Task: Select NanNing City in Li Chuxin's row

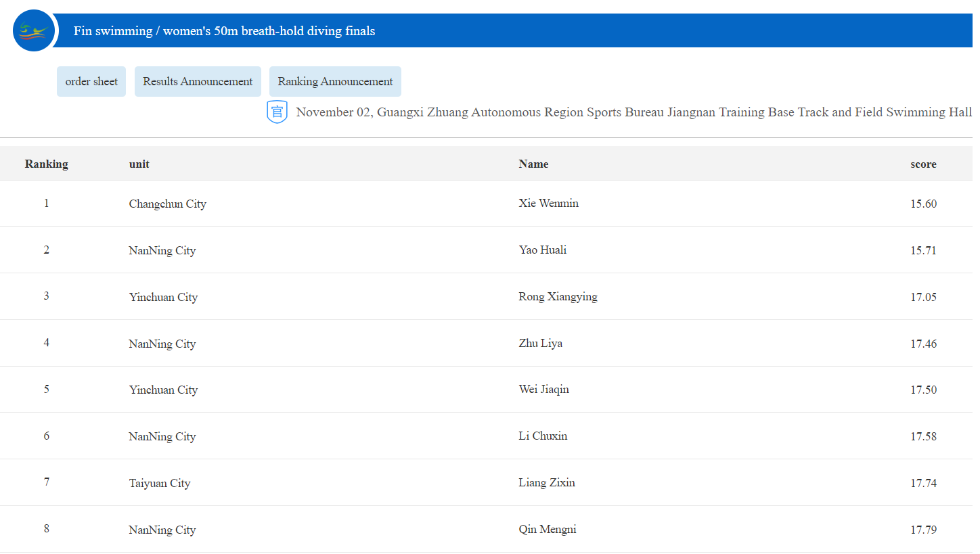Action: pos(162,436)
